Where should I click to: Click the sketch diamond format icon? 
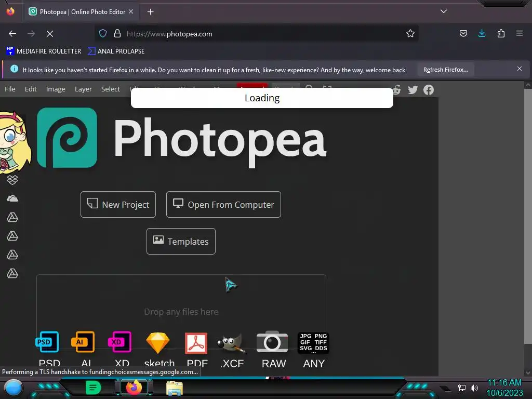pos(158,343)
